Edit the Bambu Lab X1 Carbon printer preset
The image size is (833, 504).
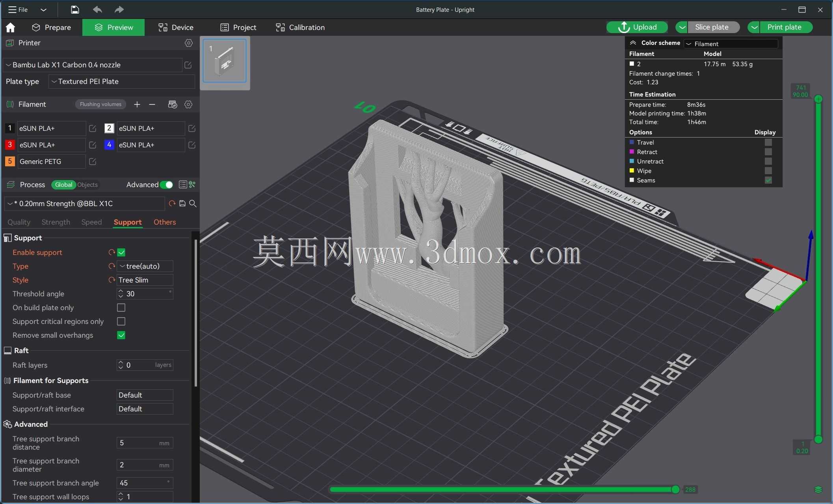(x=188, y=65)
